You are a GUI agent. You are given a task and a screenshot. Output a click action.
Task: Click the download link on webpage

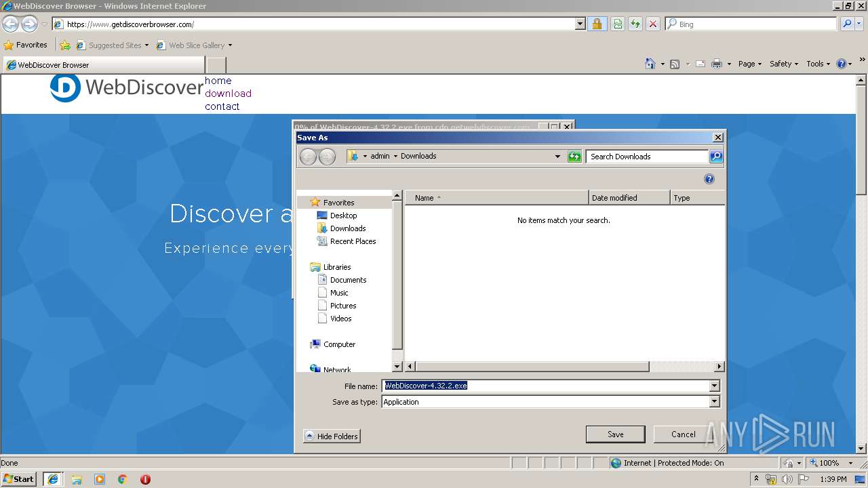[228, 94]
